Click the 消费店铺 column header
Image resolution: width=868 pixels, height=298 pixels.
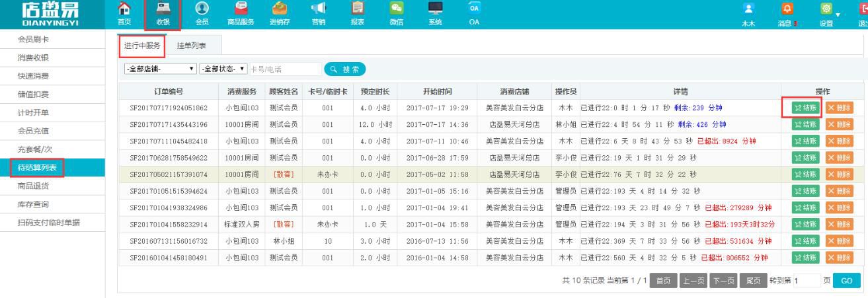click(515, 91)
